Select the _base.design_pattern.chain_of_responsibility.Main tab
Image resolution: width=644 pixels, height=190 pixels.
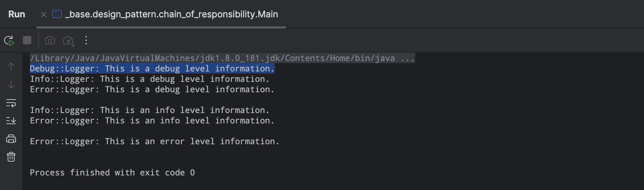(172, 14)
